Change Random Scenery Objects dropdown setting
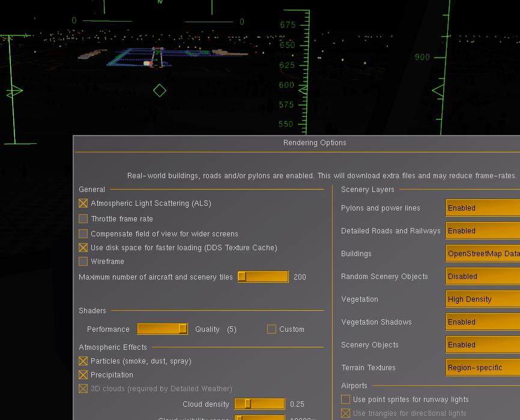520x420 pixels. 483,277
